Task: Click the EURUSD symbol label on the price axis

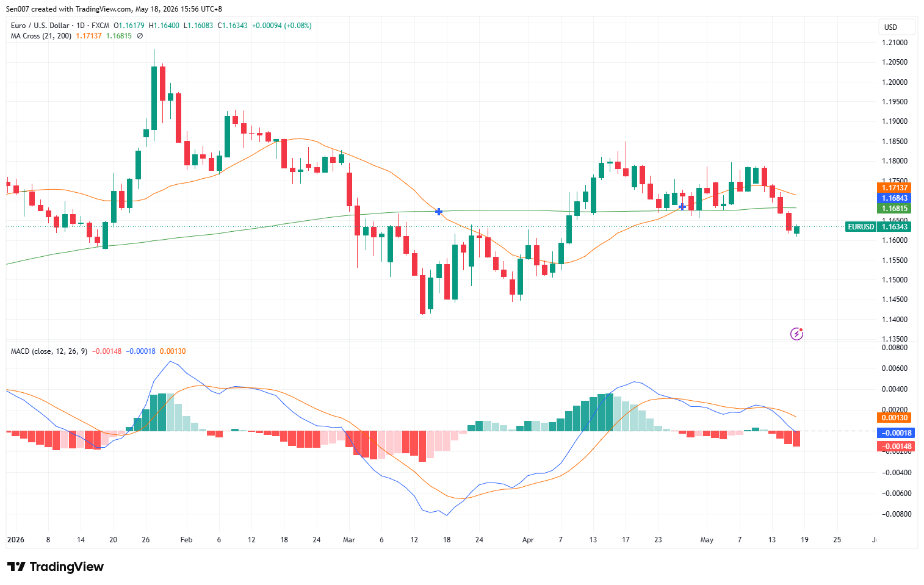Action: click(861, 227)
